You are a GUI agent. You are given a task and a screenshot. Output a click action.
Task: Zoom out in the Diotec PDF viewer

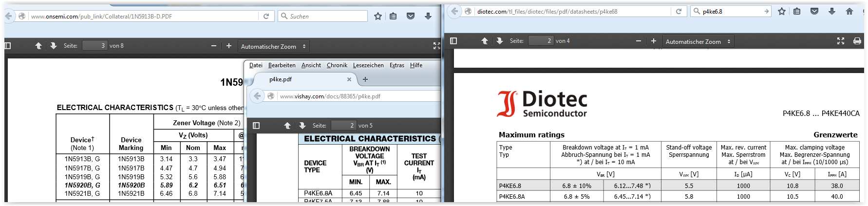639,41
